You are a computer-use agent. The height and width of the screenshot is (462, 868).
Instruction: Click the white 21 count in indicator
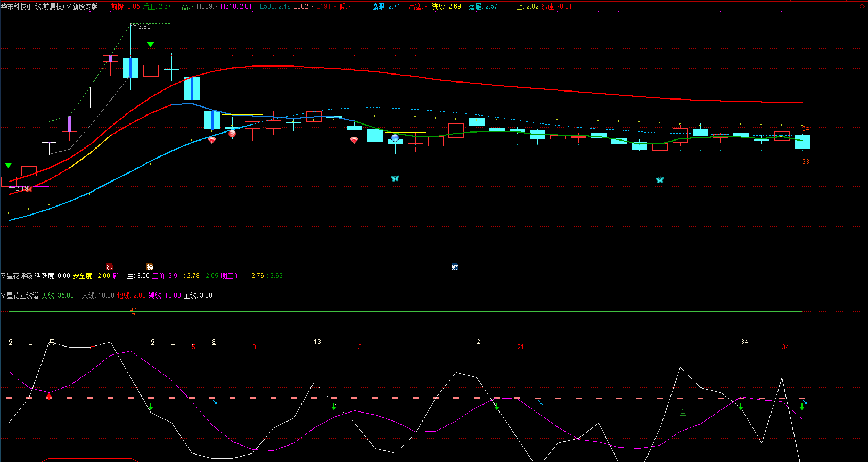pos(480,342)
